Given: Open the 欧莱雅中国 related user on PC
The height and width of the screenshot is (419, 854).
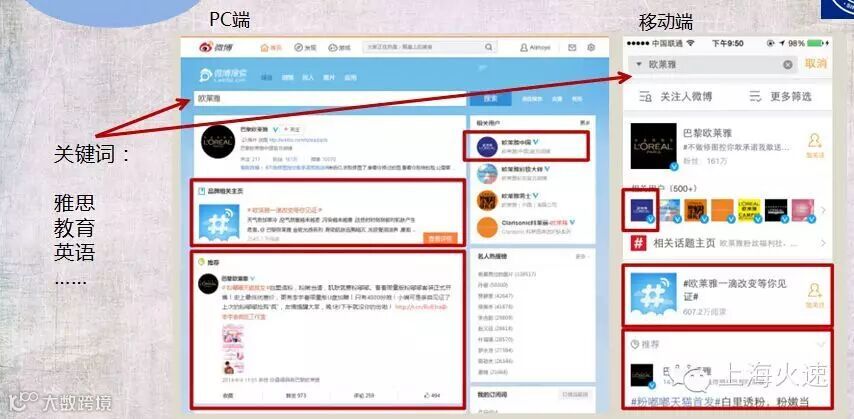Looking at the screenshot, I should pyautogui.click(x=526, y=146).
